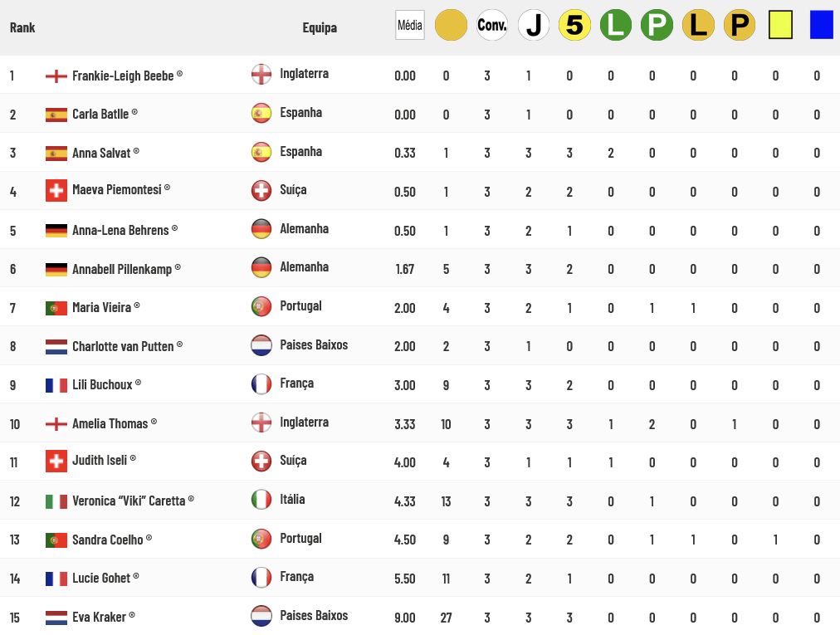
Task: Click the gold P column icon
Action: point(740,25)
